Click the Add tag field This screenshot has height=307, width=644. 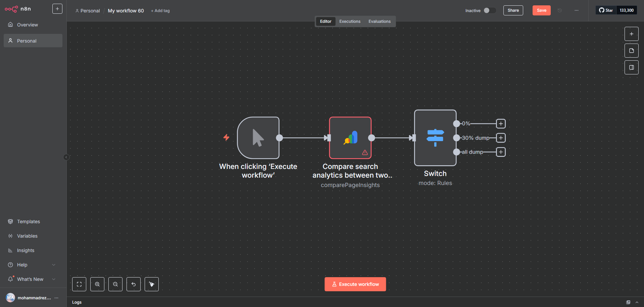point(160,11)
